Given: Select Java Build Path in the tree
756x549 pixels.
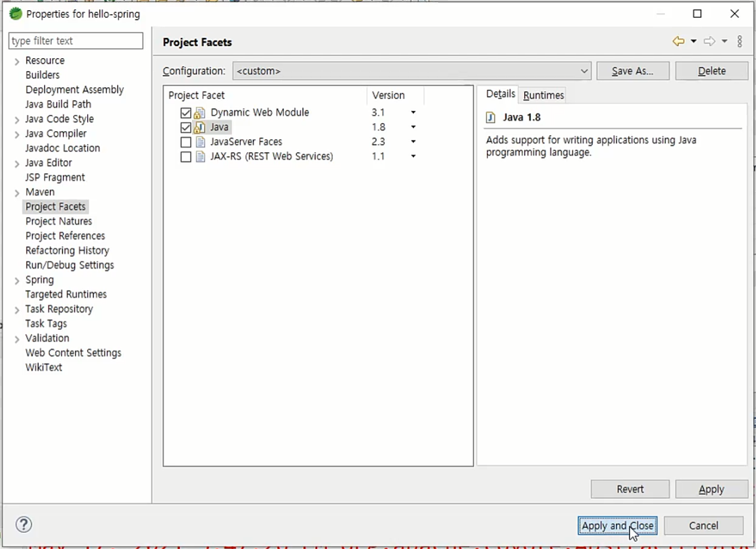Looking at the screenshot, I should pos(58,104).
